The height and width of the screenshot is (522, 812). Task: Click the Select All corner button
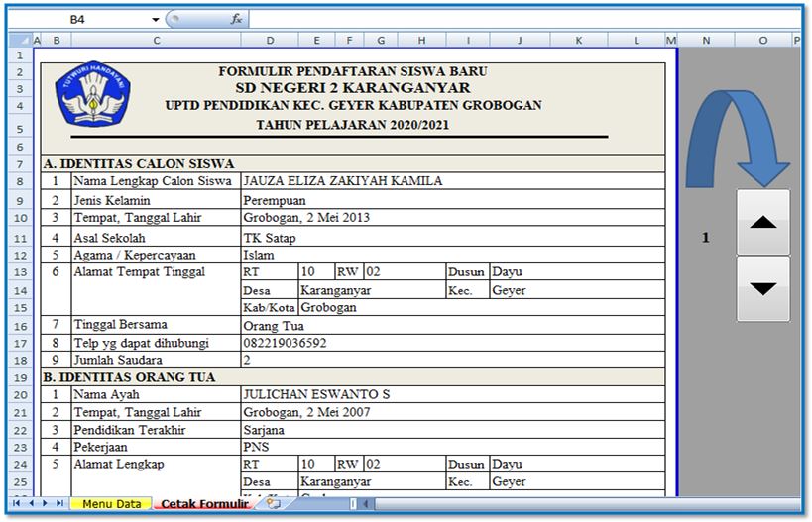pyautogui.click(x=20, y=40)
